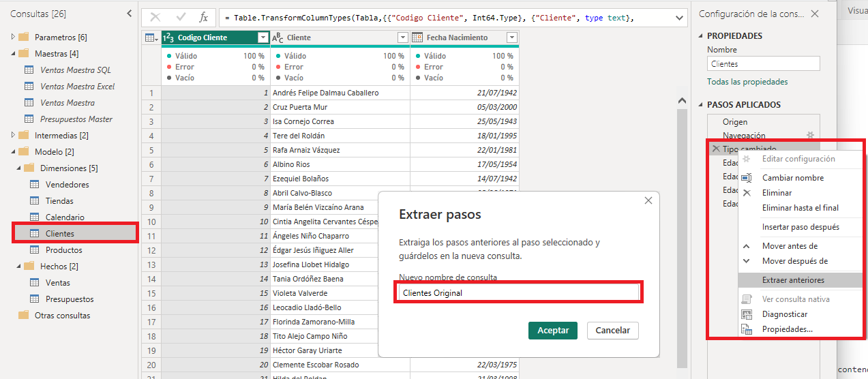Image resolution: width=868 pixels, height=379 pixels.
Task: Choose Insertar paso después
Action: coord(800,227)
